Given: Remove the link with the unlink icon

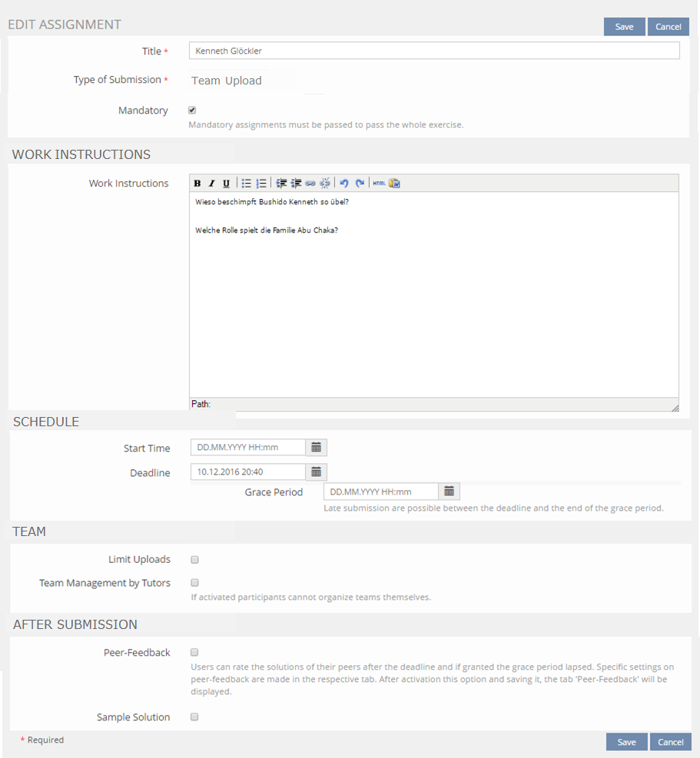Looking at the screenshot, I should [324, 183].
